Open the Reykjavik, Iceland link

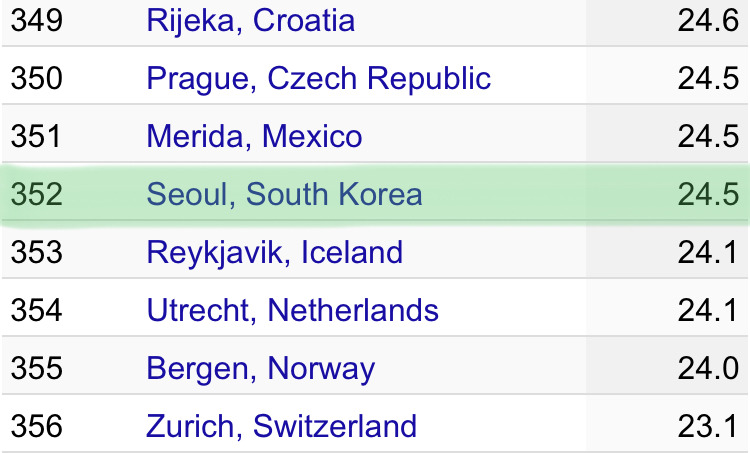tap(274, 252)
